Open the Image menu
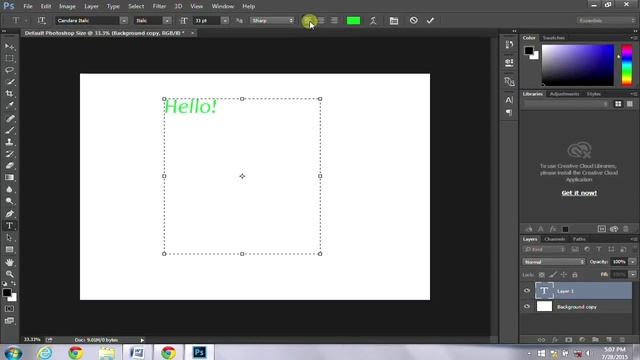Image resolution: width=640 pixels, height=360 pixels. tap(67, 6)
